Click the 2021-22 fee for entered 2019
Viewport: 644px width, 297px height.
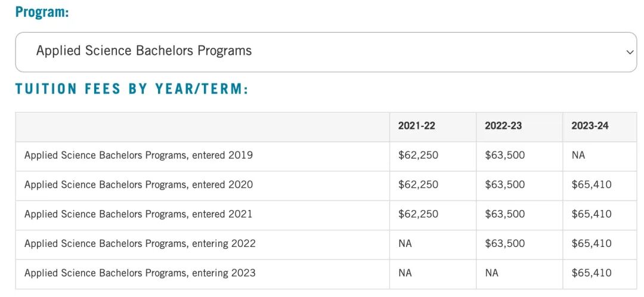pyautogui.click(x=418, y=155)
